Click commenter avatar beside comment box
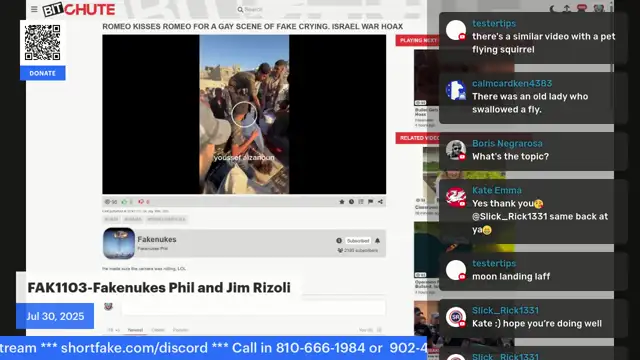This screenshot has width=640, height=360. [x=108, y=306]
